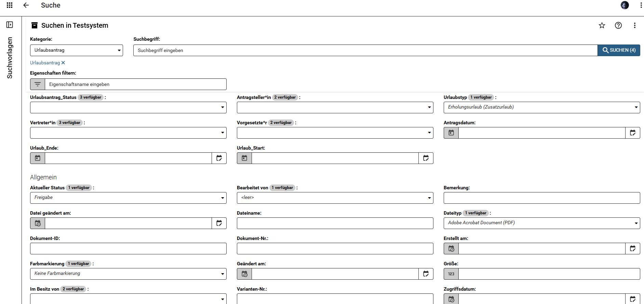Image resolution: width=644 pixels, height=304 pixels.
Task: Mark search as favorite with star
Action: click(x=602, y=25)
